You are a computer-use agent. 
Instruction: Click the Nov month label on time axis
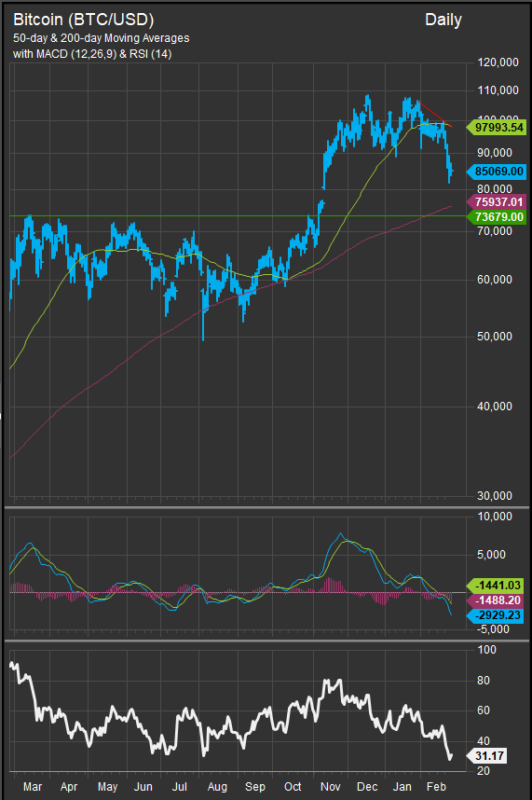330,787
